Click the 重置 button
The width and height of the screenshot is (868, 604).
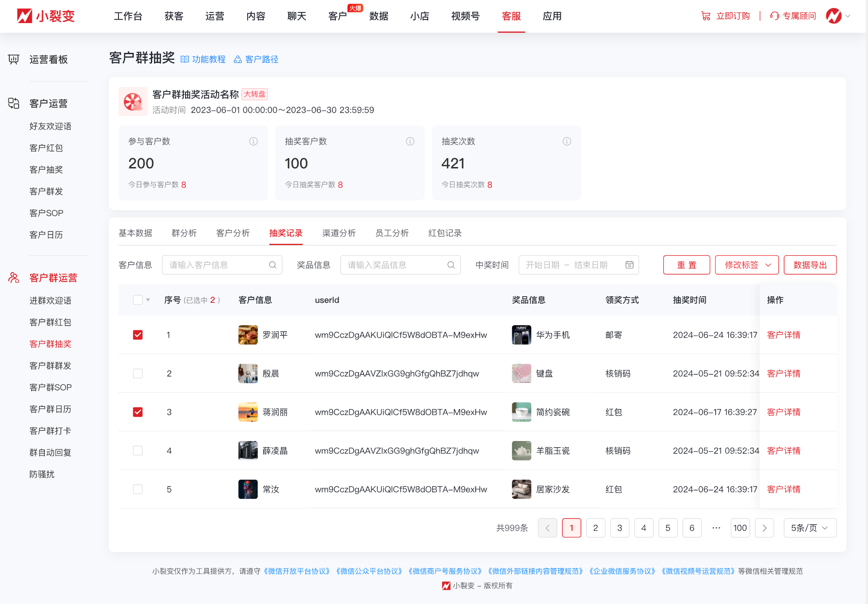[687, 265]
